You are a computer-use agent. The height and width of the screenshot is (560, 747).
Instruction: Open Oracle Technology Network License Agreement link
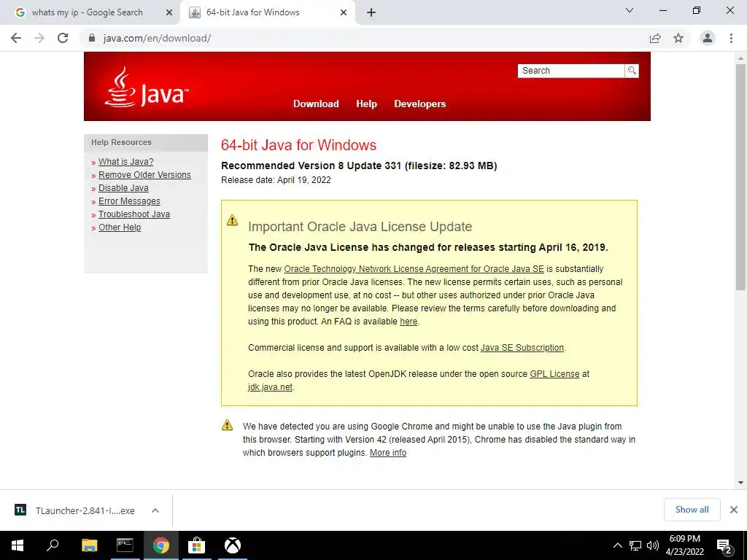coord(414,269)
